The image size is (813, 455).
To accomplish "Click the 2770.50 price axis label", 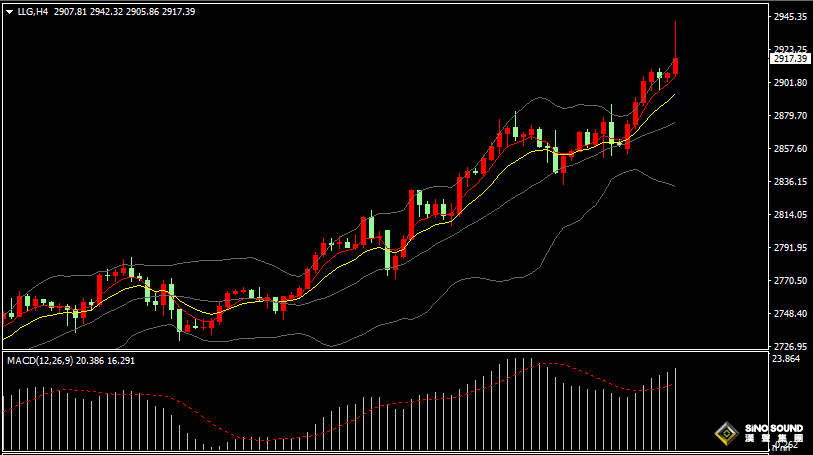I will [790, 280].
